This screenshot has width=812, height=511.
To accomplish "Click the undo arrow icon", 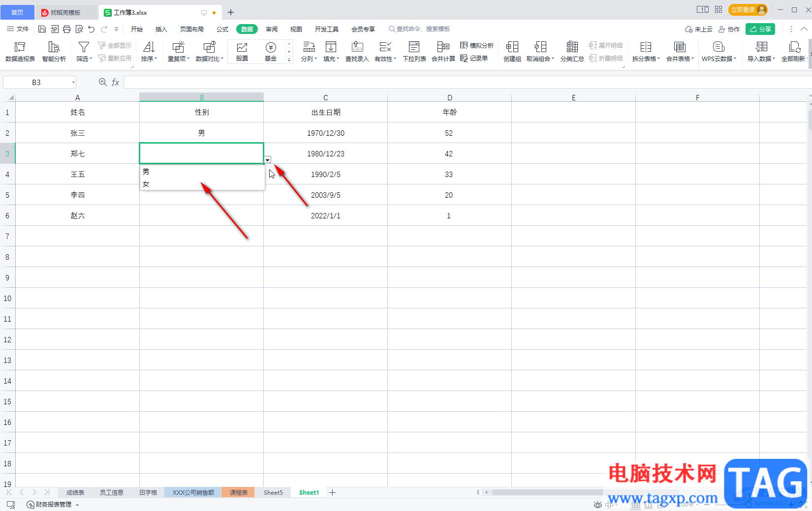I will click(91, 29).
